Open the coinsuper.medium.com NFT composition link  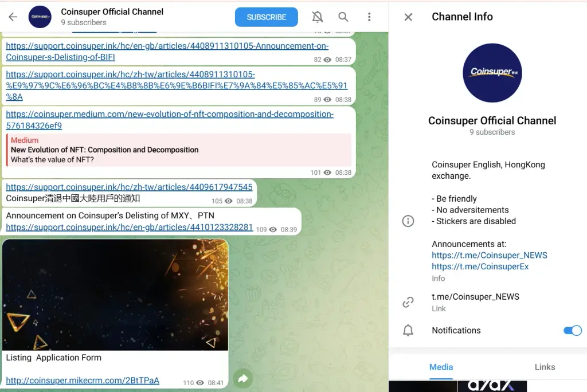tap(170, 120)
